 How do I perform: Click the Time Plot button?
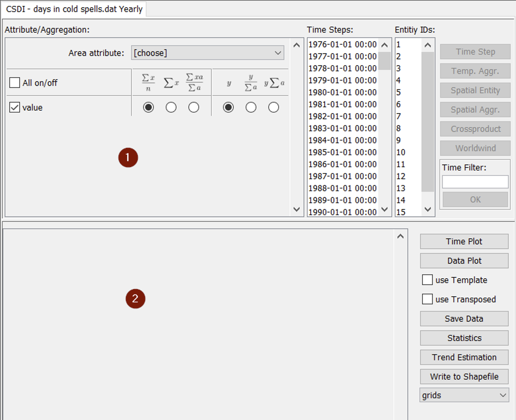464,242
